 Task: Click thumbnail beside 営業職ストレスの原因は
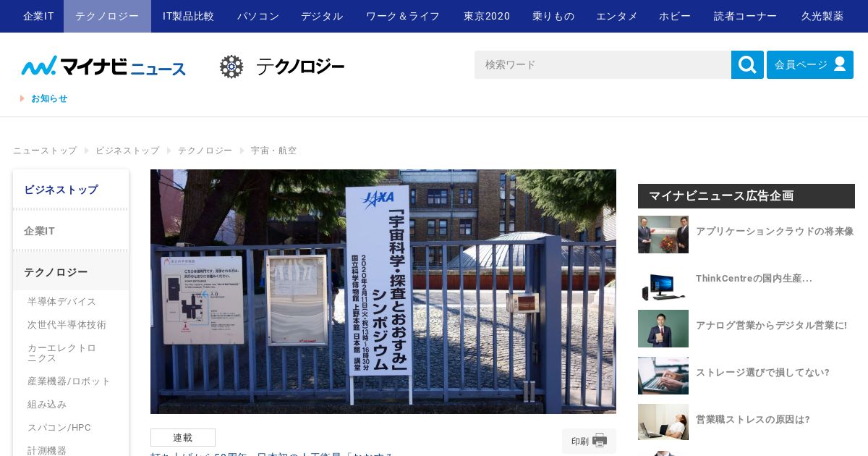(663, 422)
